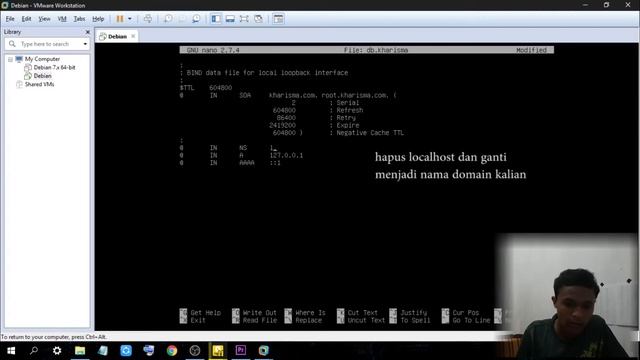Open the View menu
Viewport: 640px width, 360px height.
[x=44, y=19]
